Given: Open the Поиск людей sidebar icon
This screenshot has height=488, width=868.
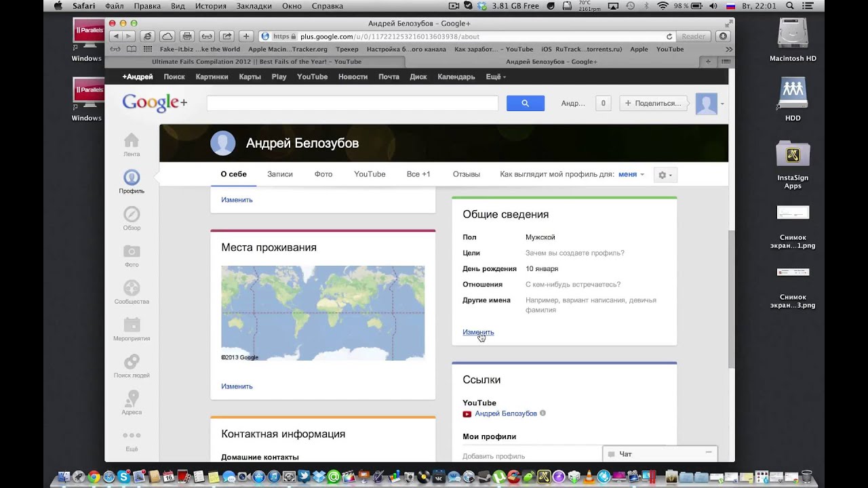Looking at the screenshot, I should (x=132, y=361).
